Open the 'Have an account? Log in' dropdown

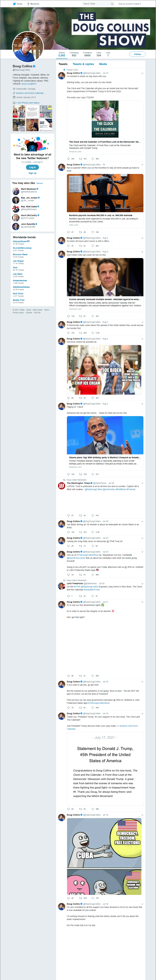click(x=130, y=4)
